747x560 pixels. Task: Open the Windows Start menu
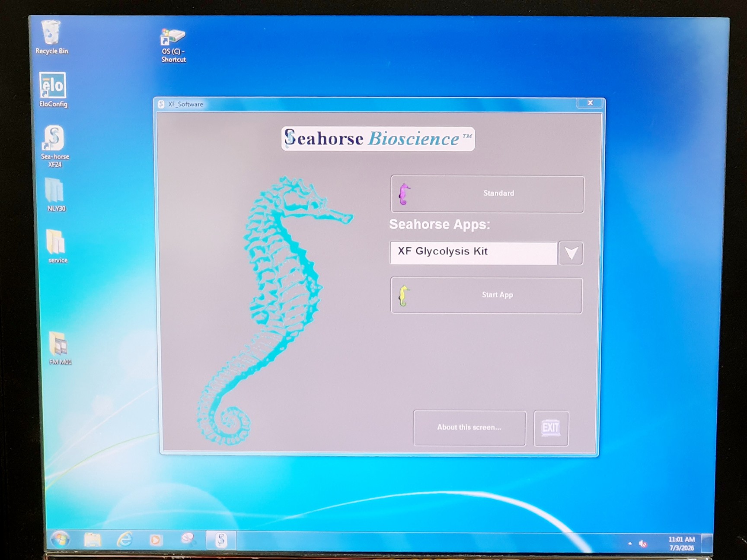coord(60,540)
